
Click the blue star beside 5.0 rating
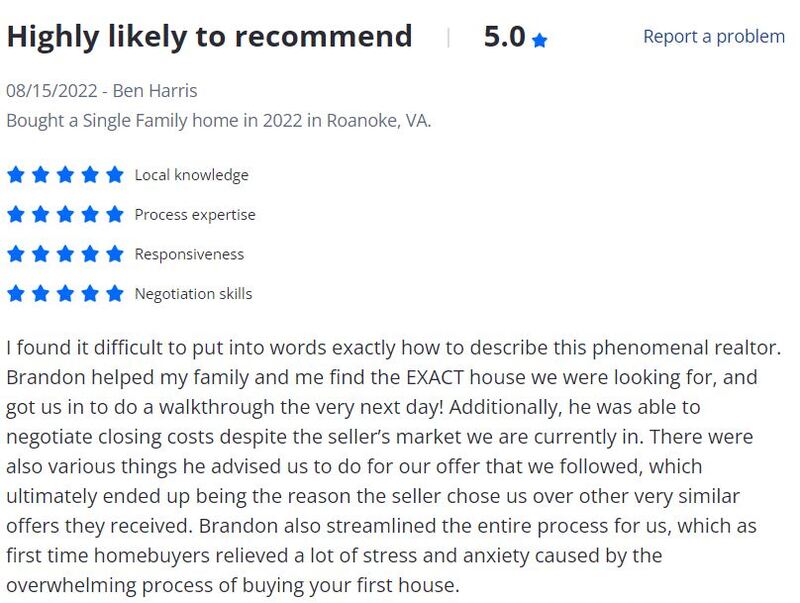(x=539, y=40)
